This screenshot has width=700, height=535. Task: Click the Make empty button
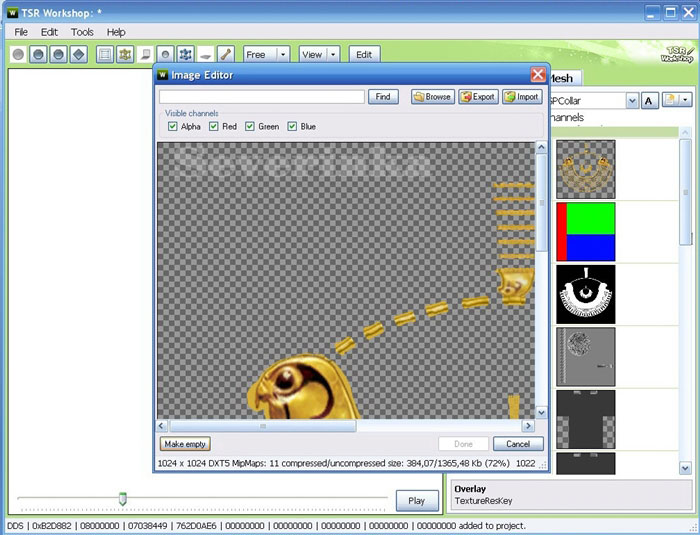tap(185, 444)
